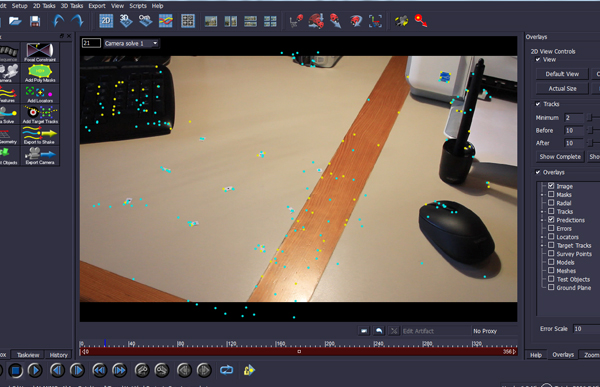Select the Add Poly Masks tool

pos(40,73)
